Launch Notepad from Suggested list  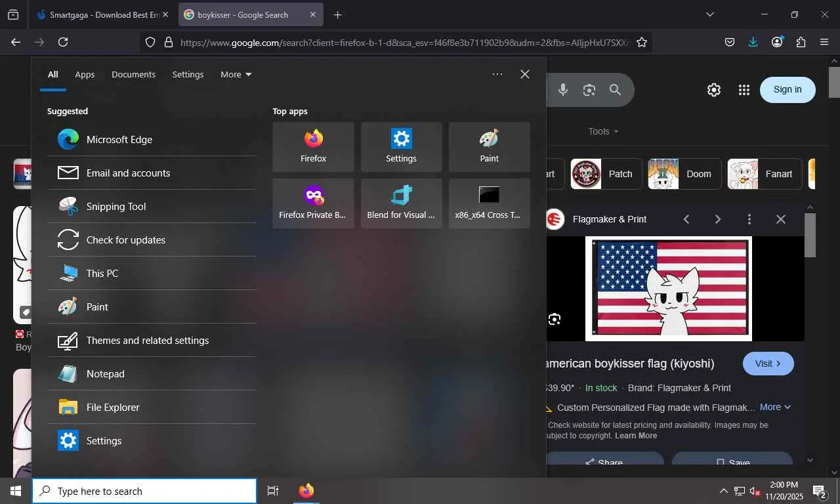152,373
